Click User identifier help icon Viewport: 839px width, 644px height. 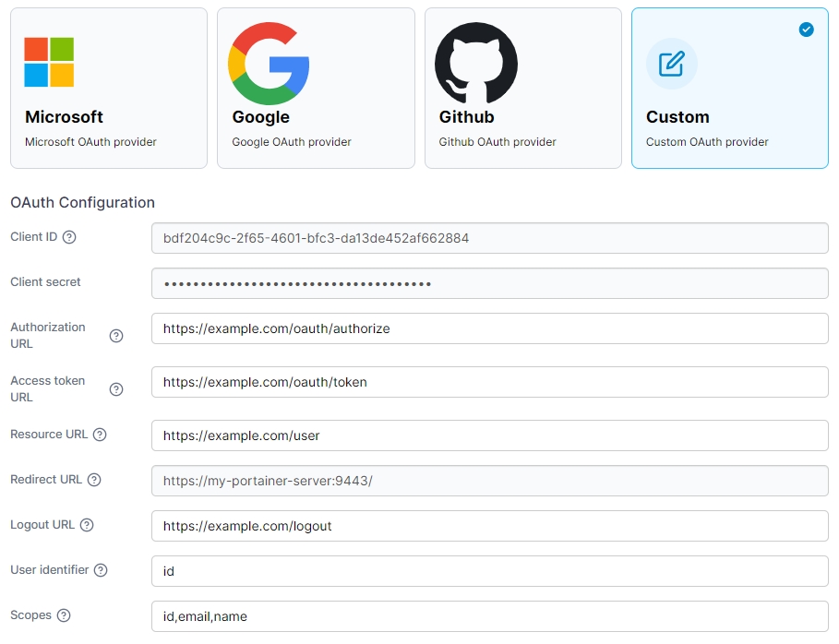point(101,570)
